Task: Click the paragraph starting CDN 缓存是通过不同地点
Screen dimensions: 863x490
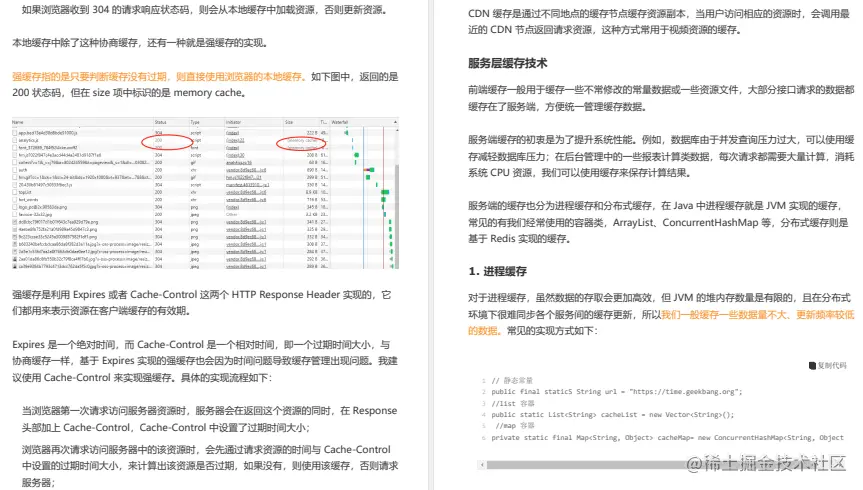Action: (659, 21)
